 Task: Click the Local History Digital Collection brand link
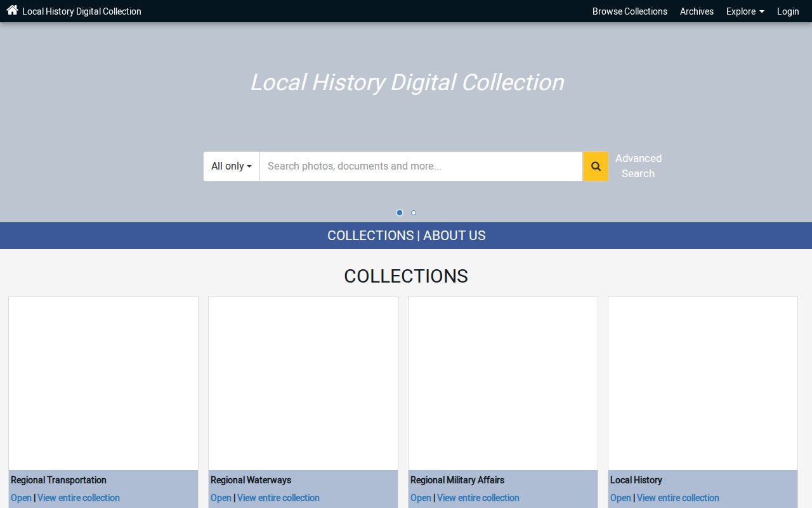[82, 11]
